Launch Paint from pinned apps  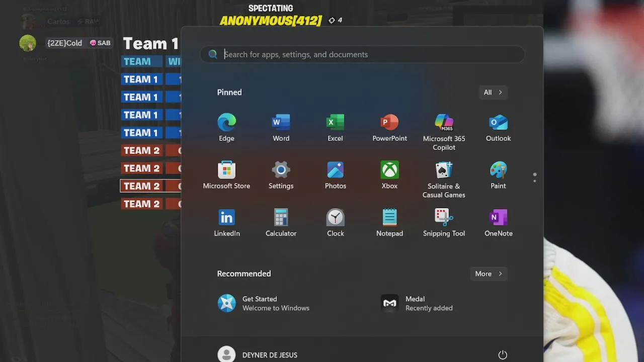498,175
